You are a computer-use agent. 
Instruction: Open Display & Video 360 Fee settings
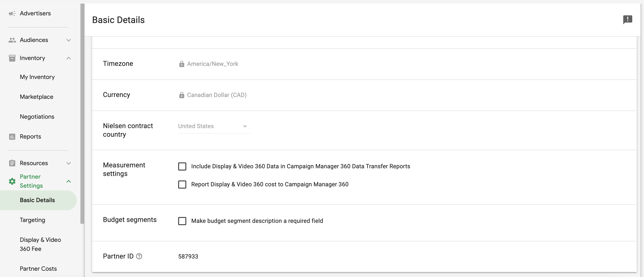(x=40, y=244)
